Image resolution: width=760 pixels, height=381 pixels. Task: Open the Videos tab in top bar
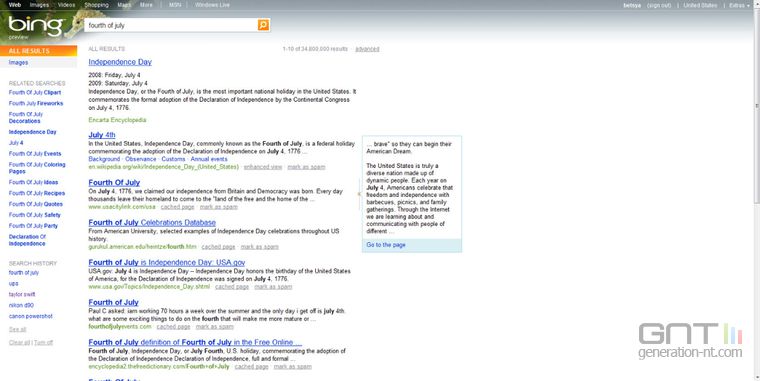(x=66, y=5)
